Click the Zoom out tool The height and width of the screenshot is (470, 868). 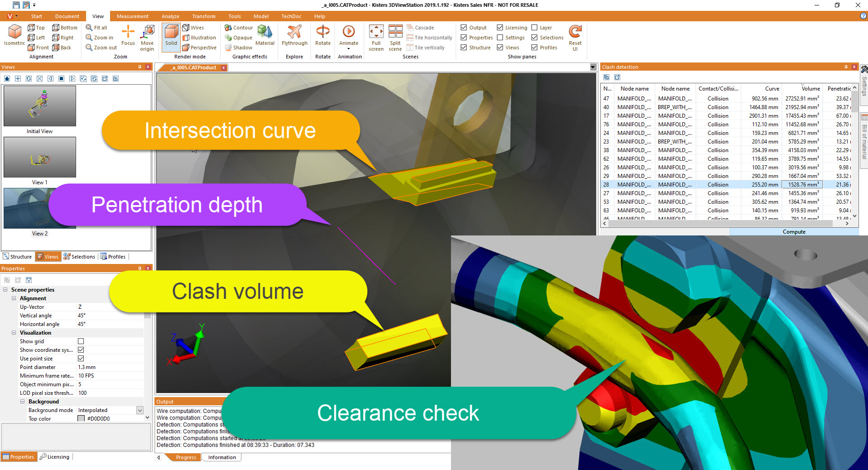tap(101, 48)
